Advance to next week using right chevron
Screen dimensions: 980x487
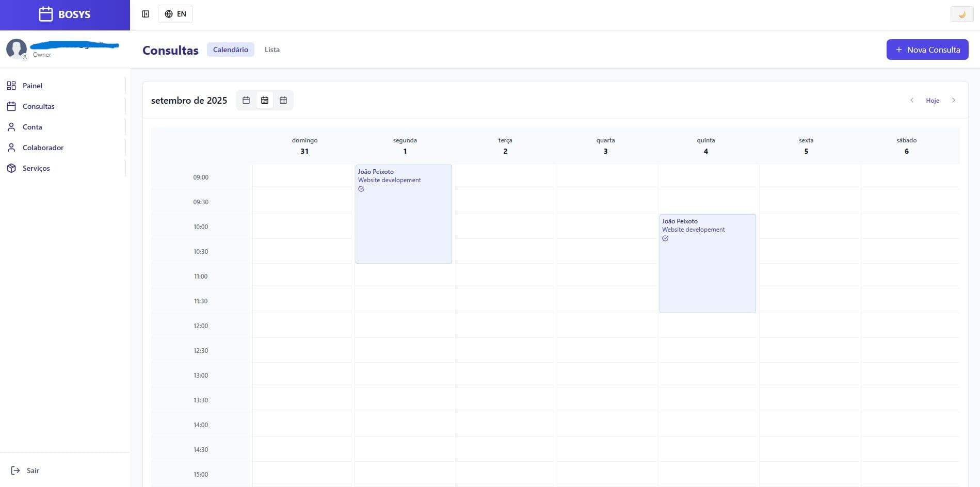pyautogui.click(x=954, y=100)
